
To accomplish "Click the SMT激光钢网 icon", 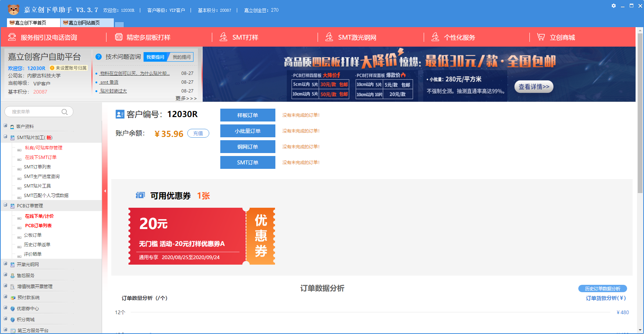I will click(x=329, y=37).
